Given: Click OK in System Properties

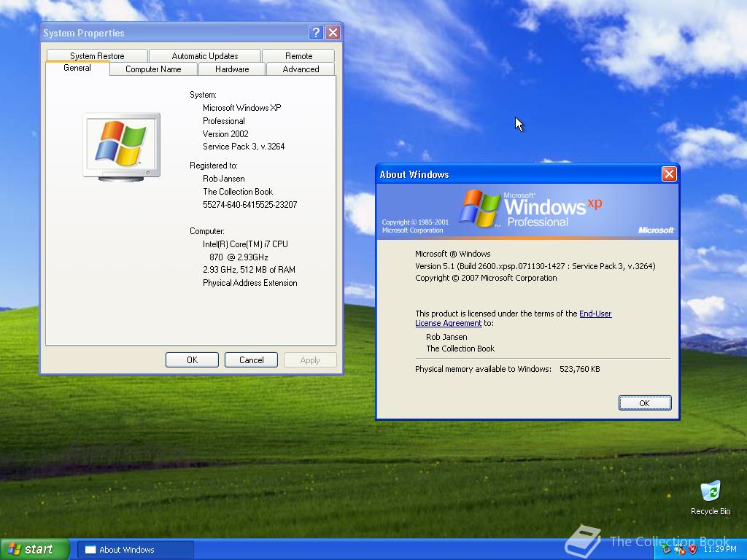Looking at the screenshot, I should pos(191,359).
